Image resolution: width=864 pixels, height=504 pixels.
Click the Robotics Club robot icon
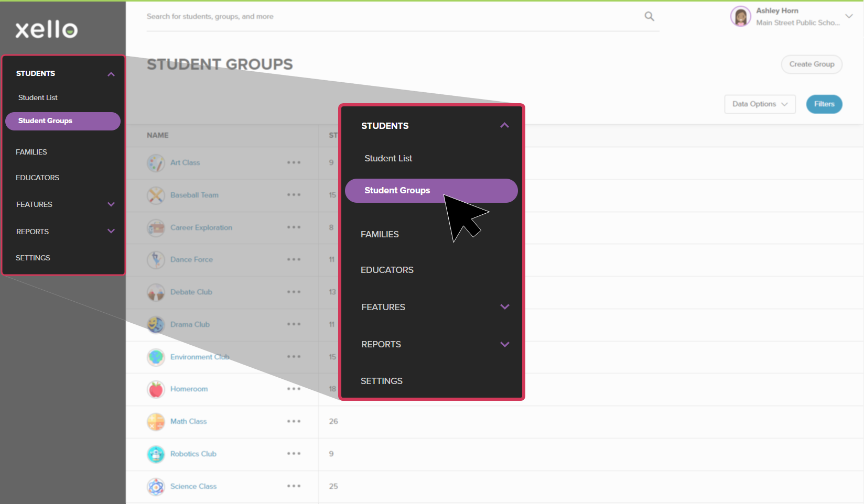pyautogui.click(x=156, y=454)
